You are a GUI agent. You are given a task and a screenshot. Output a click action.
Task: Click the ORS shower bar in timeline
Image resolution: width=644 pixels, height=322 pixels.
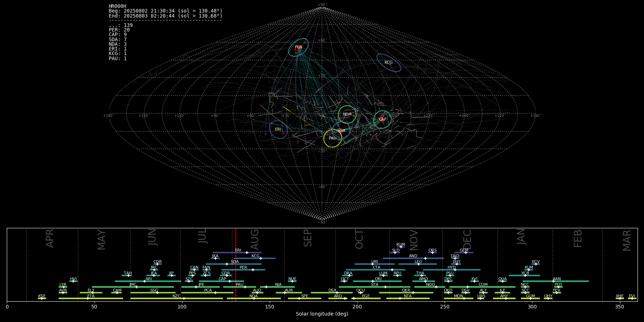click(433, 253)
